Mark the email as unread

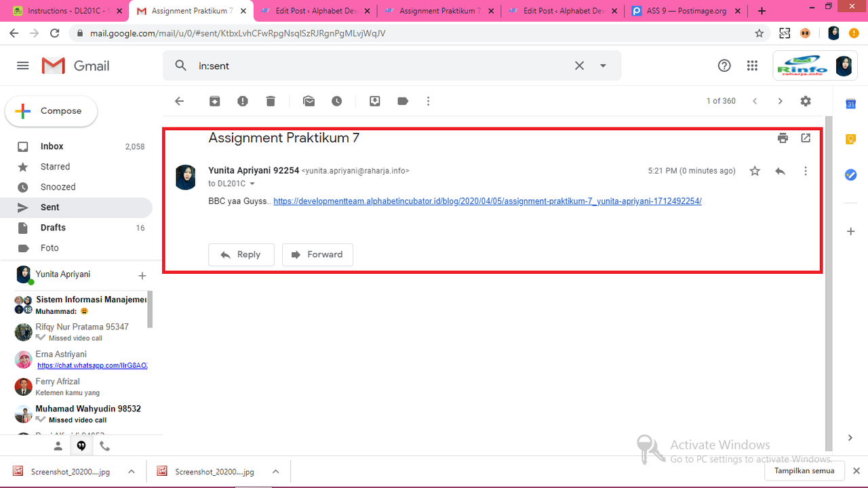(x=309, y=101)
